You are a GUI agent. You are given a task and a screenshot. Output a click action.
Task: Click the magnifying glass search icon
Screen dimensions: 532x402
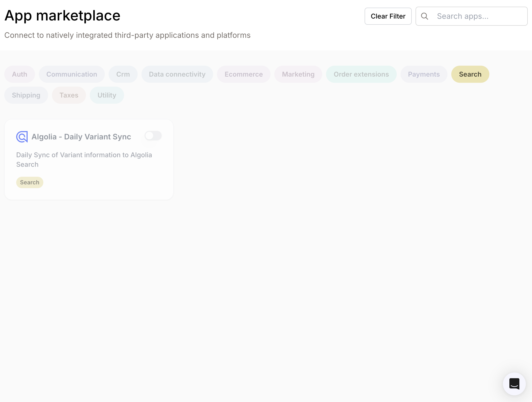tap(425, 16)
